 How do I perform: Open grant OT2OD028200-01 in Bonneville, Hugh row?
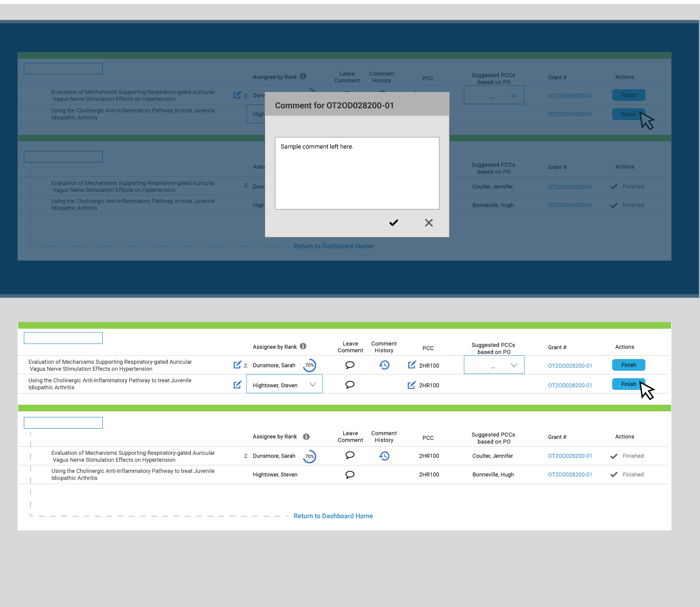pos(569,474)
